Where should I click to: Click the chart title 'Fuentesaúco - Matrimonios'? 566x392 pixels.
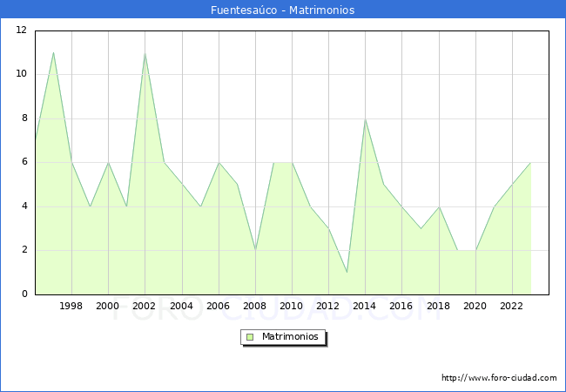(x=283, y=10)
